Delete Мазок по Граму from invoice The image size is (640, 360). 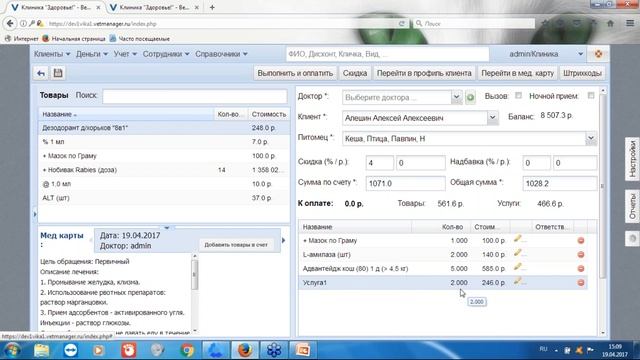click(581, 241)
